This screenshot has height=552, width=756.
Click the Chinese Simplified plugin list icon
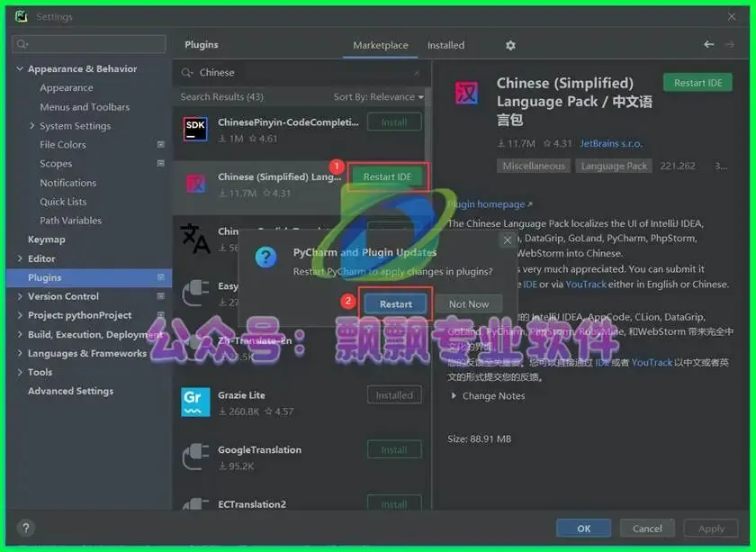click(196, 184)
